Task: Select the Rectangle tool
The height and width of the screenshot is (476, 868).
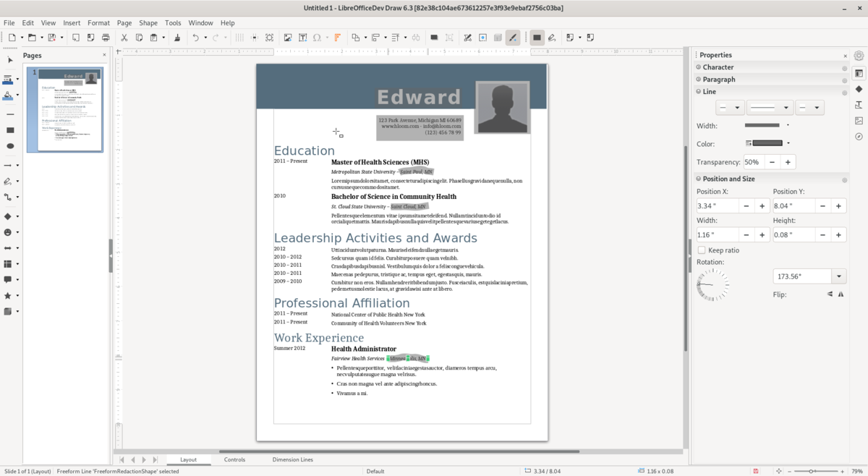Action: pyautogui.click(x=10, y=130)
